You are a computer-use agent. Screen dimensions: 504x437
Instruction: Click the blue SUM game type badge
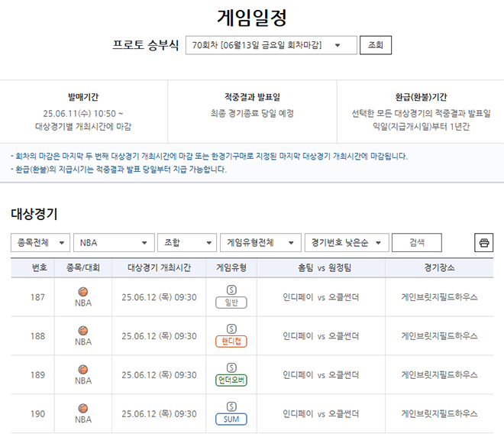pyautogui.click(x=231, y=419)
